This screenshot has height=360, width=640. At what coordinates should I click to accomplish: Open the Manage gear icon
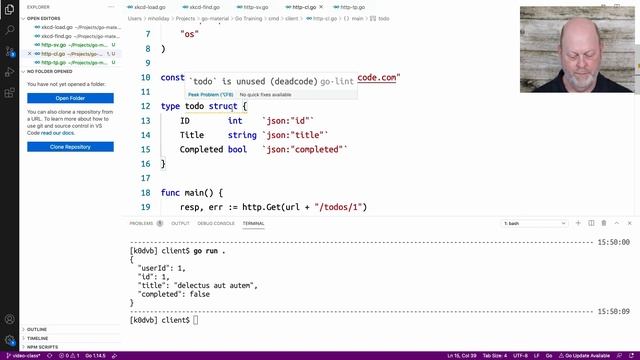point(9,340)
